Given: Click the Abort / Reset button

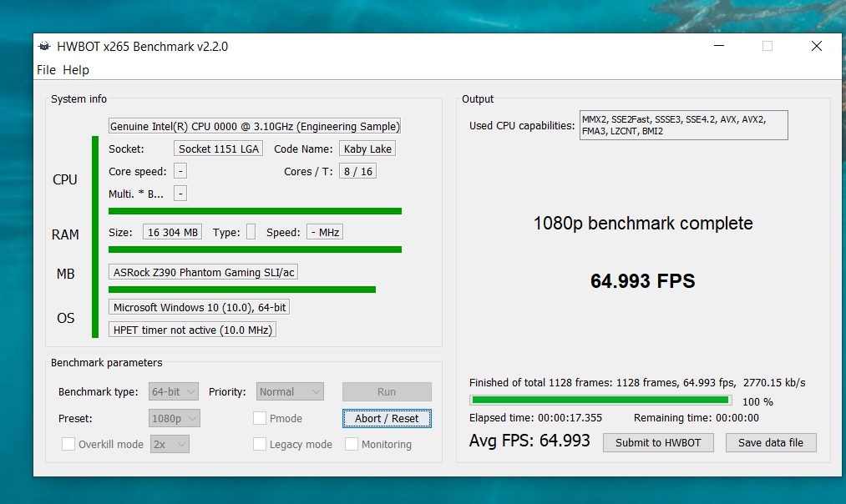Looking at the screenshot, I should pos(387,418).
